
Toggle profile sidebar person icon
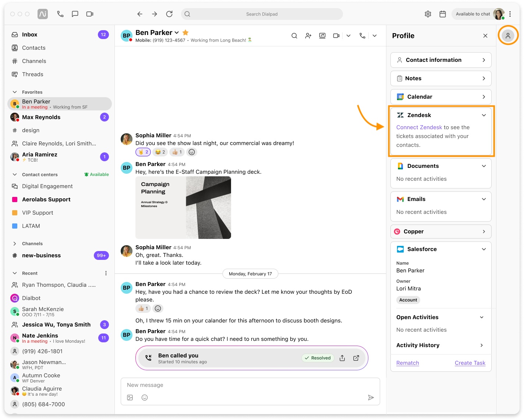click(x=508, y=36)
